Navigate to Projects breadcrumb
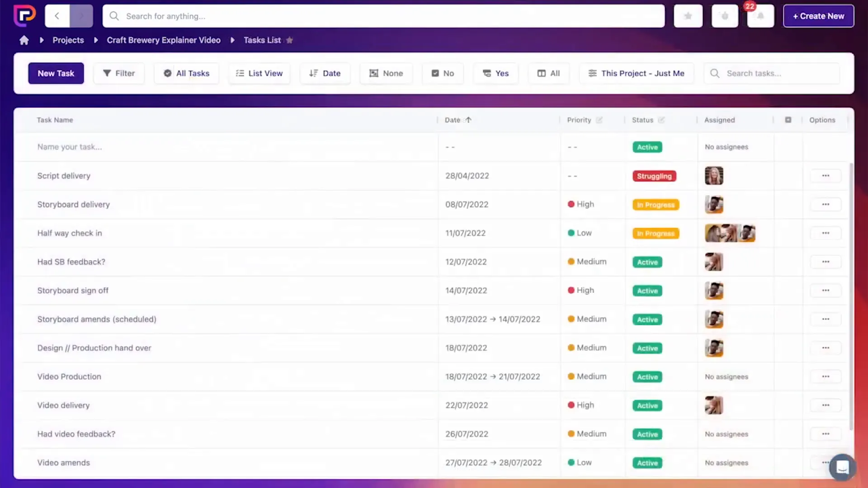868x488 pixels. click(68, 40)
